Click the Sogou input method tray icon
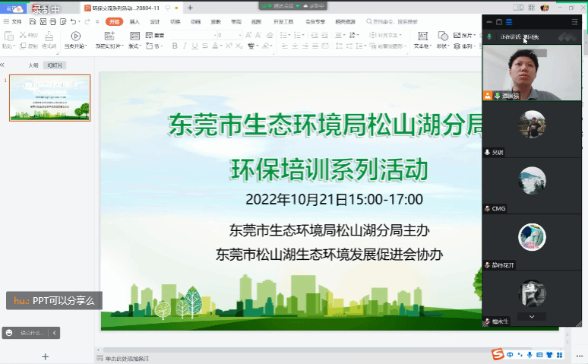This screenshot has height=364, width=588. pyautogui.click(x=497, y=354)
